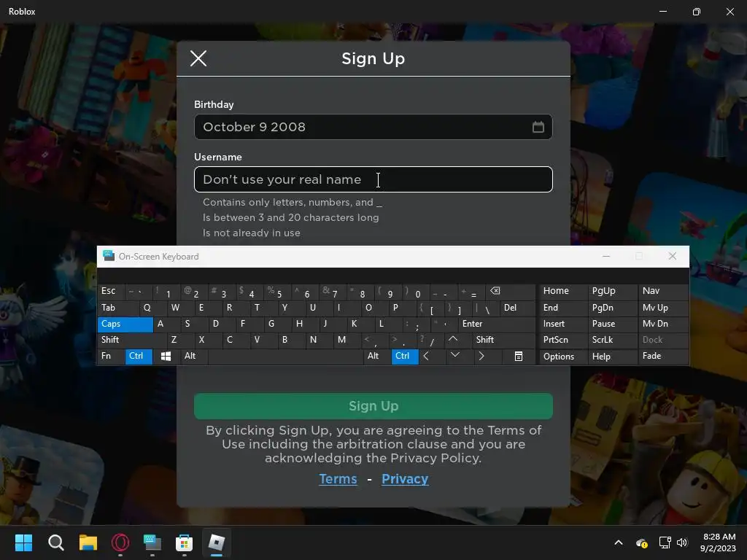Click the Del key
The width and height of the screenshot is (747, 560).
pyautogui.click(x=517, y=308)
